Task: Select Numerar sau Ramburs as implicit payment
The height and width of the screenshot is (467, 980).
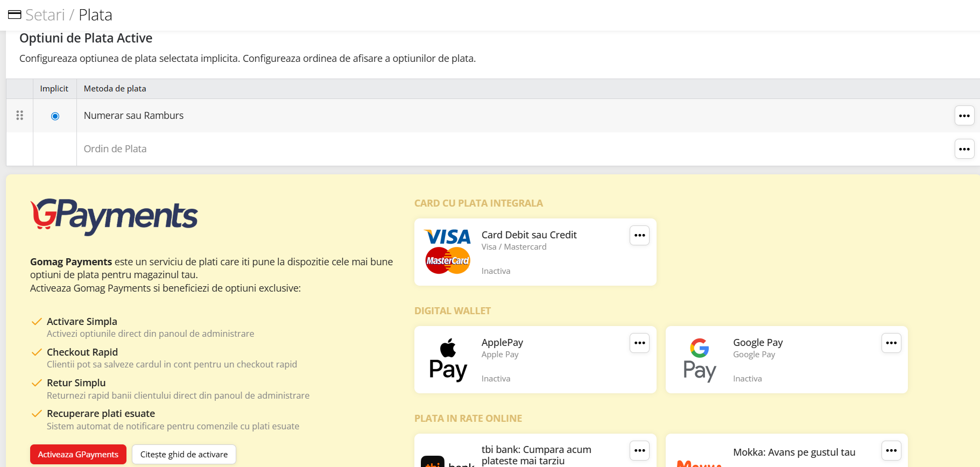Action: 55,116
